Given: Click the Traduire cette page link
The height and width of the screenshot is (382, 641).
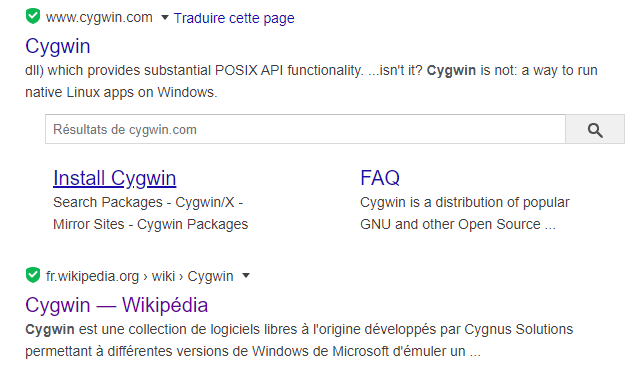Looking at the screenshot, I should pos(234,18).
